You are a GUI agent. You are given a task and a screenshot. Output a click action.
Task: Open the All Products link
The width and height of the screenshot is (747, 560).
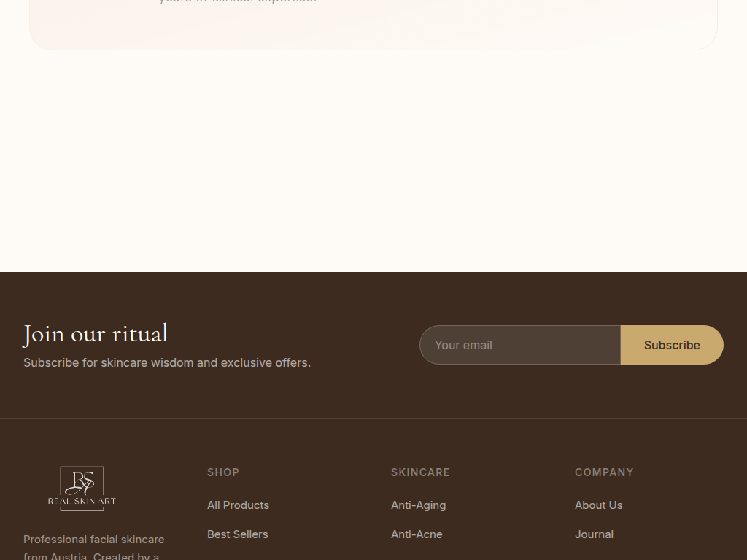238,505
